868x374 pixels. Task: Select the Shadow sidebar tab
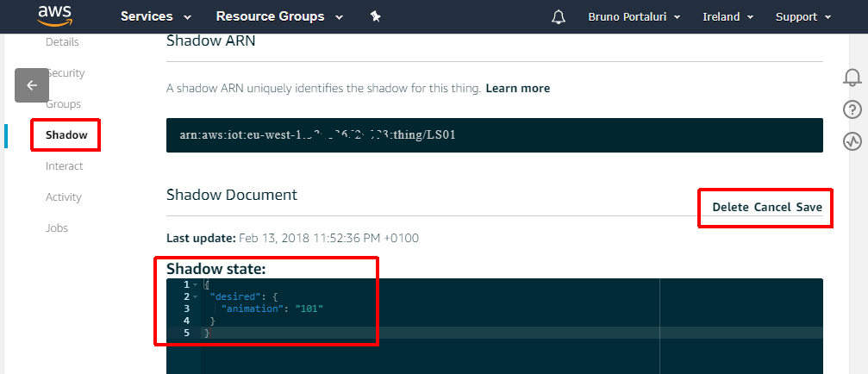(x=66, y=135)
